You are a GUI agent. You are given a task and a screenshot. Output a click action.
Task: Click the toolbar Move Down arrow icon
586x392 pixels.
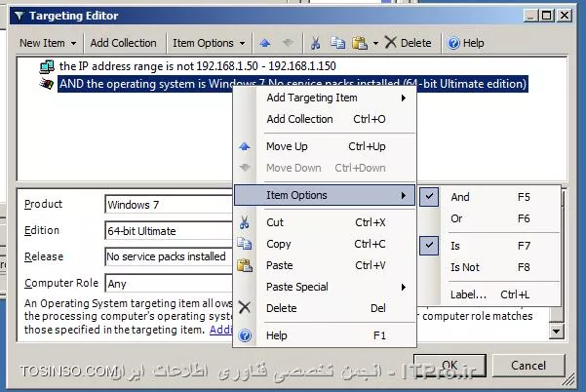(288, 43)
